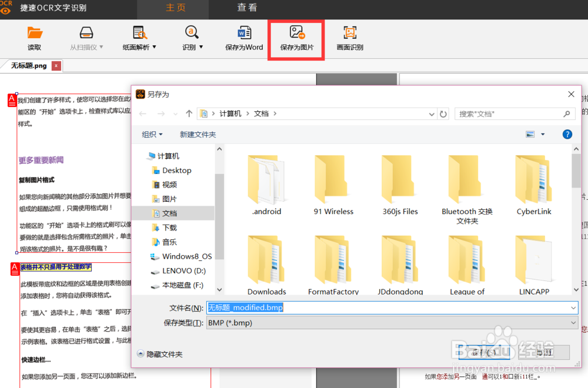Go back with the dialog's left arrow

point(143,113)
